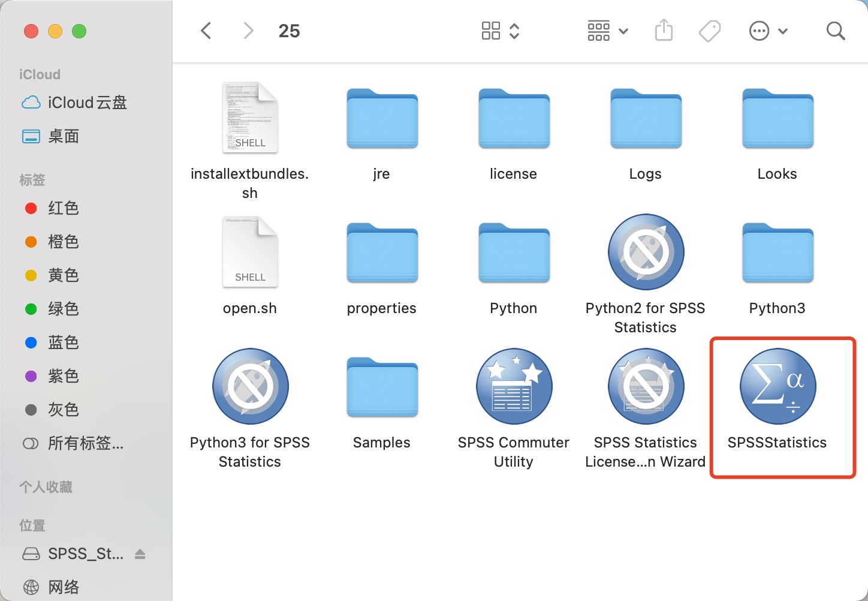Go back with the left chevron
Image resolution: width=868 pixels, height=601 pixels.
pos(206,31)
